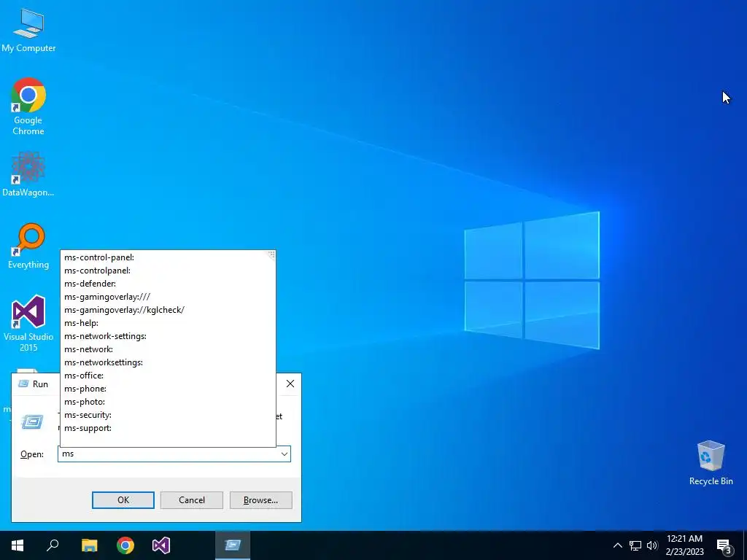Select ms-support: suggestion
Screen dimensions: 747x560
click(x=169, y=428)
